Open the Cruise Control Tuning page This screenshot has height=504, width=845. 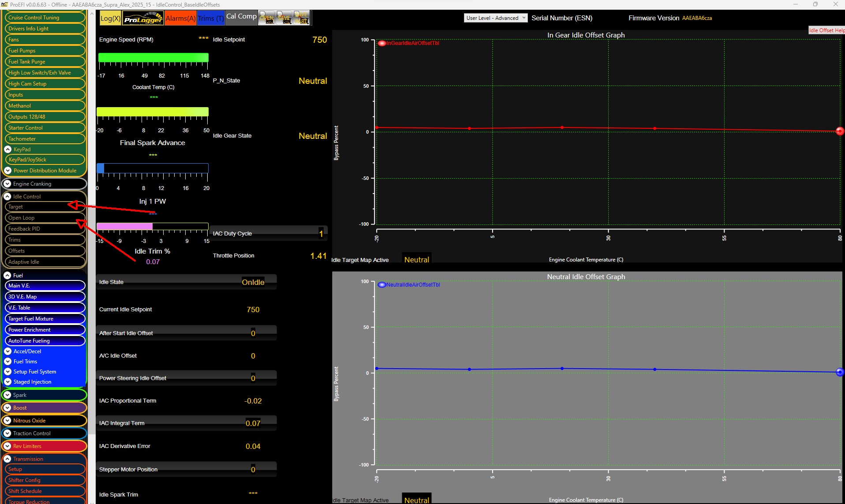pyautogui.click(x=45, y=18)
